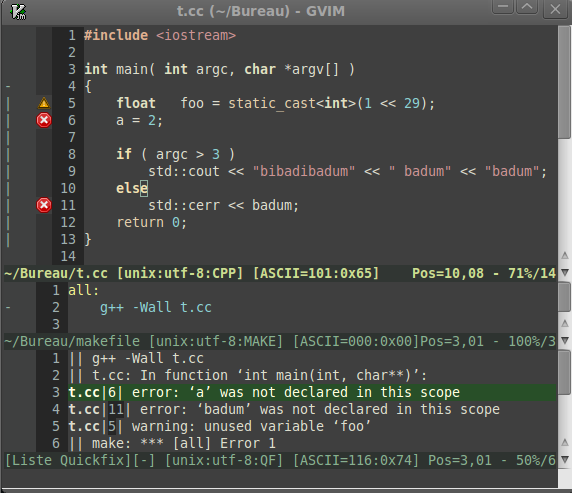Click the t.cc pane scrollbar thumb

click(564, 82)
